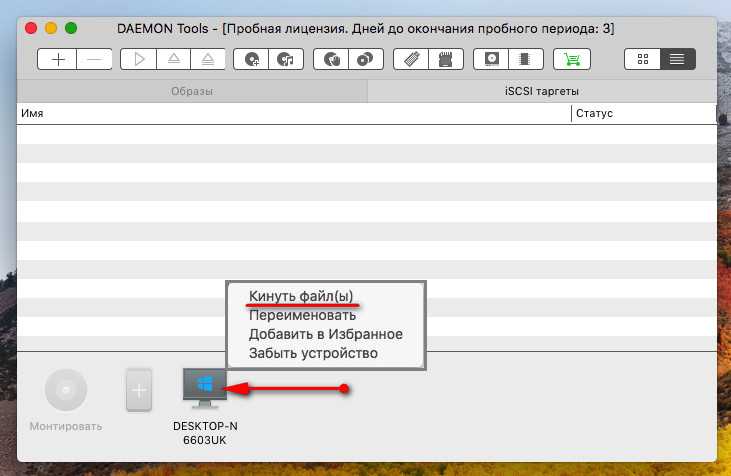Click the RAM disk chip icon

525,59
